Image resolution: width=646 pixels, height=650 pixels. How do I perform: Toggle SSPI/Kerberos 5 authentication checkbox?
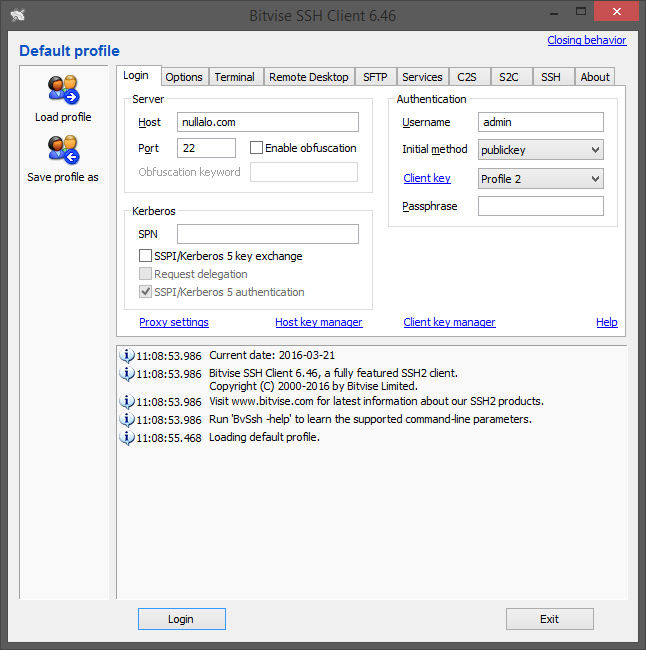coord(145,292)
